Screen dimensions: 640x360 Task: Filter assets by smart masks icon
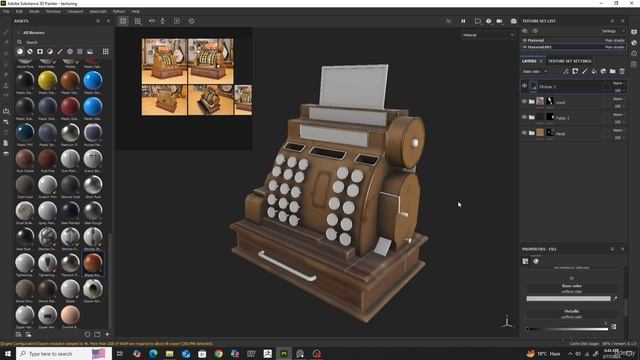pyautogui.click(x=40, y=51)
